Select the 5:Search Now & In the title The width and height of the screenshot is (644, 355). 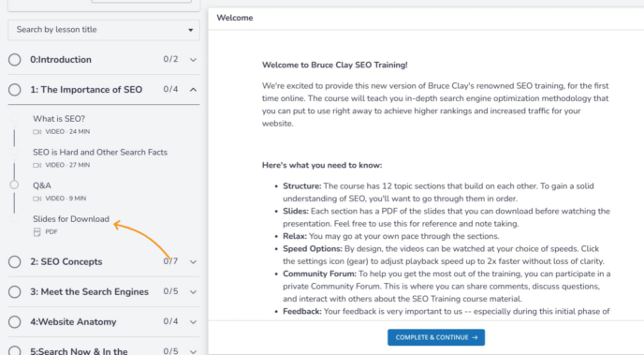click(79, 351)
